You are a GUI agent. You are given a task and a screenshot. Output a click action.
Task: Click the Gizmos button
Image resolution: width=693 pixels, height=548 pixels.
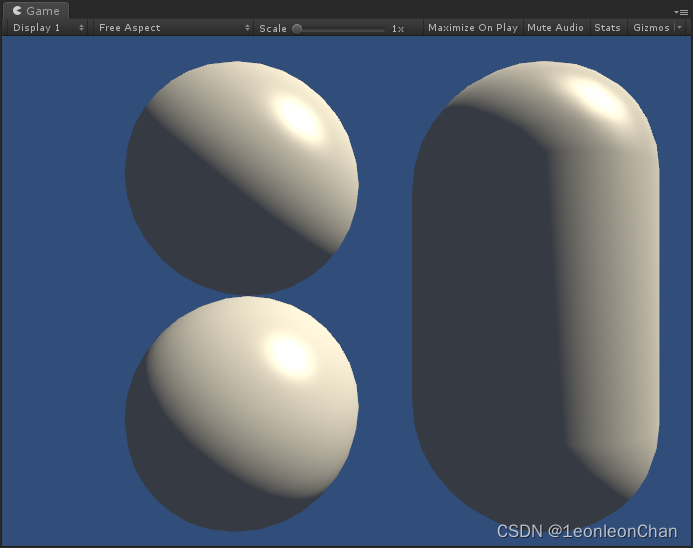(x=651, y=27)
